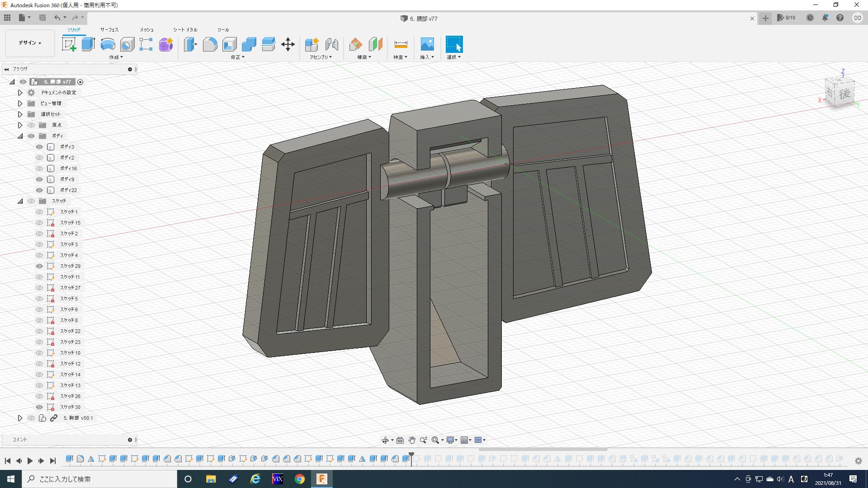The image size is (868, 488).
Task: Click the Fillet tool icon
Action: point(210,44)
